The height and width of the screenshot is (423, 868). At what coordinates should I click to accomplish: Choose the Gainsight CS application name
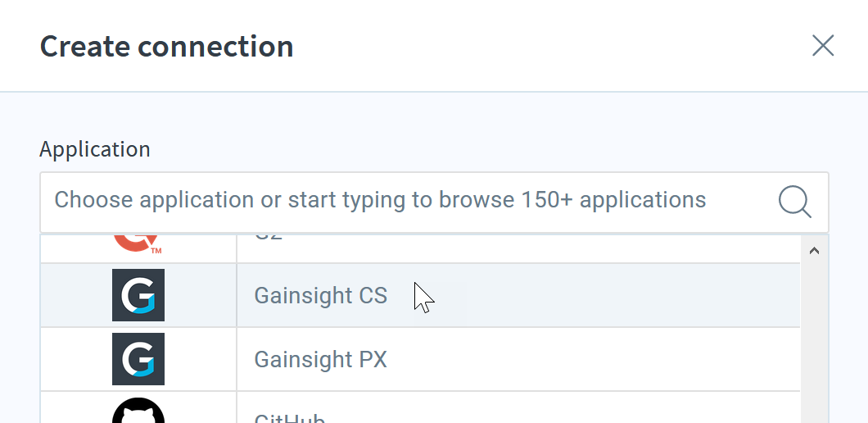pyautogui.click(x=320, y=295)
